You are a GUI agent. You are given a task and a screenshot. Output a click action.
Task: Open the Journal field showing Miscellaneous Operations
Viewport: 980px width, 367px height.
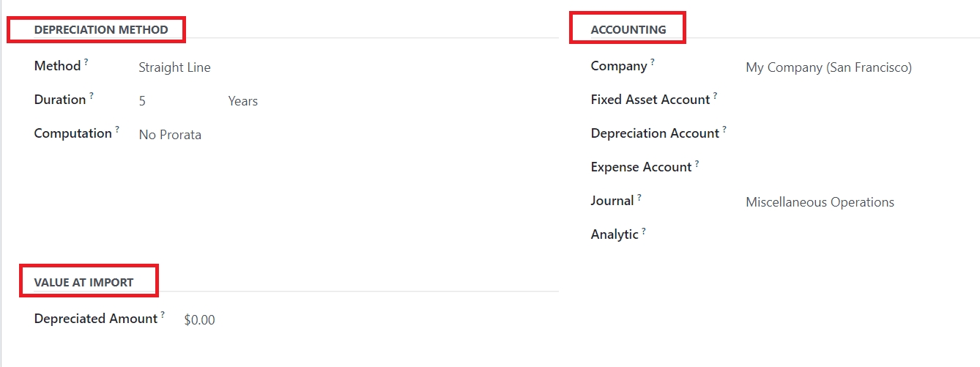(x=820, y=202)
